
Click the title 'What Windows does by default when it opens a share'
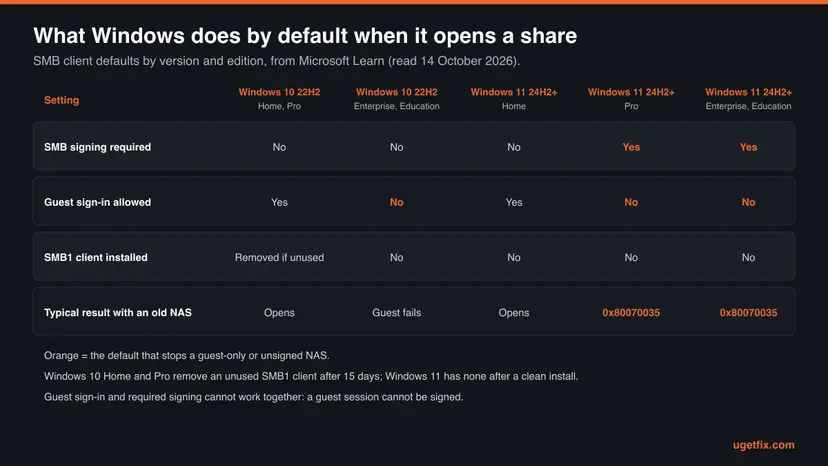(305, 36)
